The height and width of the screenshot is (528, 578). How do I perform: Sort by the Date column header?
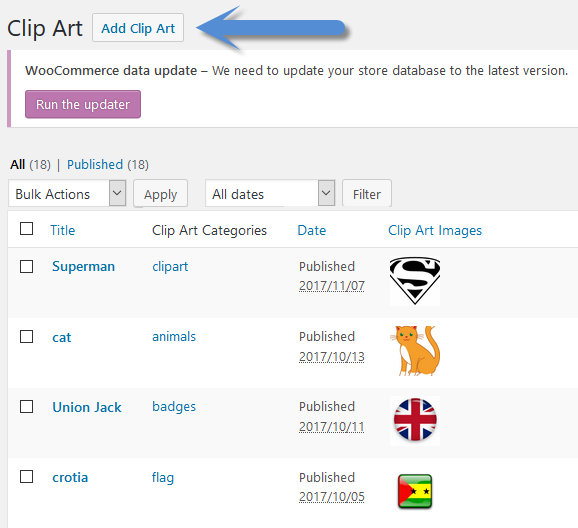pyautogui.click(x=311, y=230)
